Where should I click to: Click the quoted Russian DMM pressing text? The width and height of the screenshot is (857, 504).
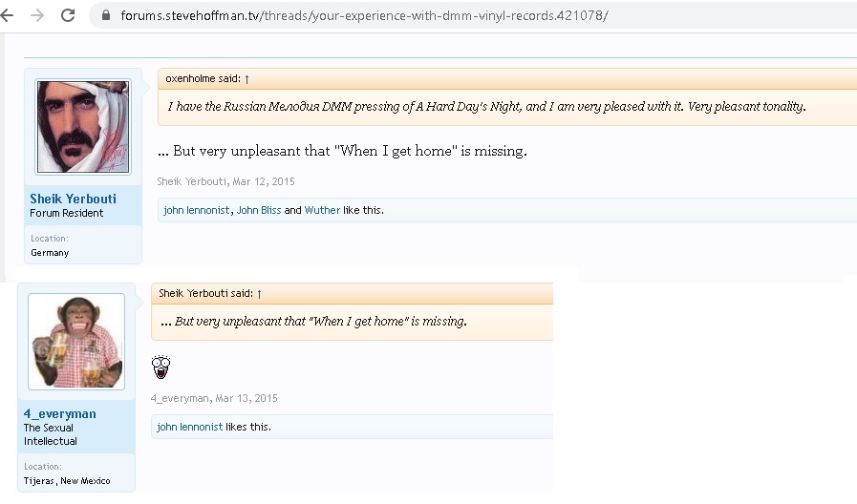coord(486,107)
